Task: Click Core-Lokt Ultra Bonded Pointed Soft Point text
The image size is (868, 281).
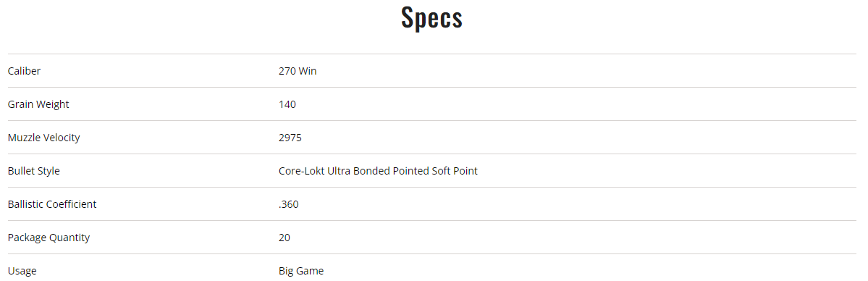Action: point(378,171)
